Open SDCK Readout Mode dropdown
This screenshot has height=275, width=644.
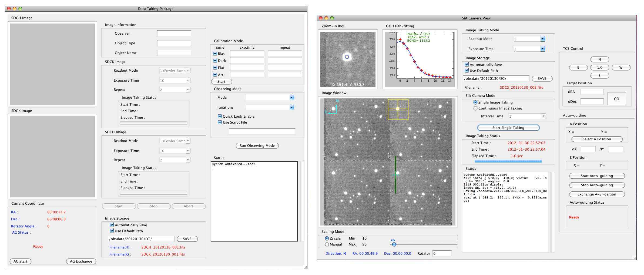tap(175, 70)
